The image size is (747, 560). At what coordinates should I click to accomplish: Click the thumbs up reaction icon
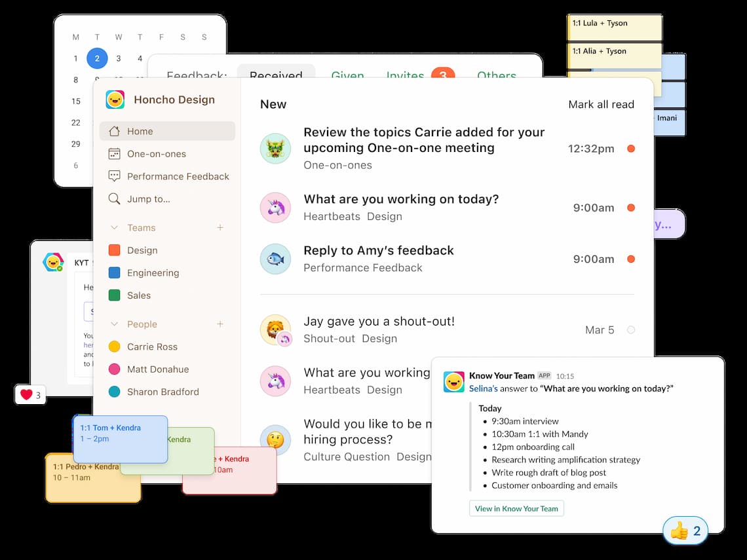click(x=680, y=531)
